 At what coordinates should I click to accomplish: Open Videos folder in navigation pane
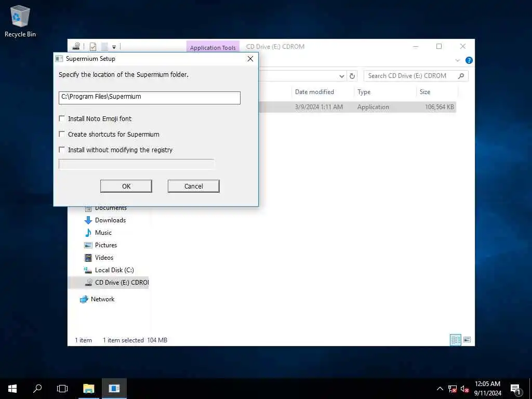click(x=104, y=258)
